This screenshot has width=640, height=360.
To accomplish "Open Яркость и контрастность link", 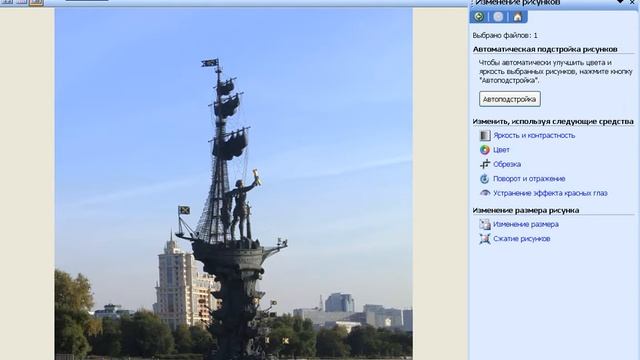I will (x=534, y=136).
